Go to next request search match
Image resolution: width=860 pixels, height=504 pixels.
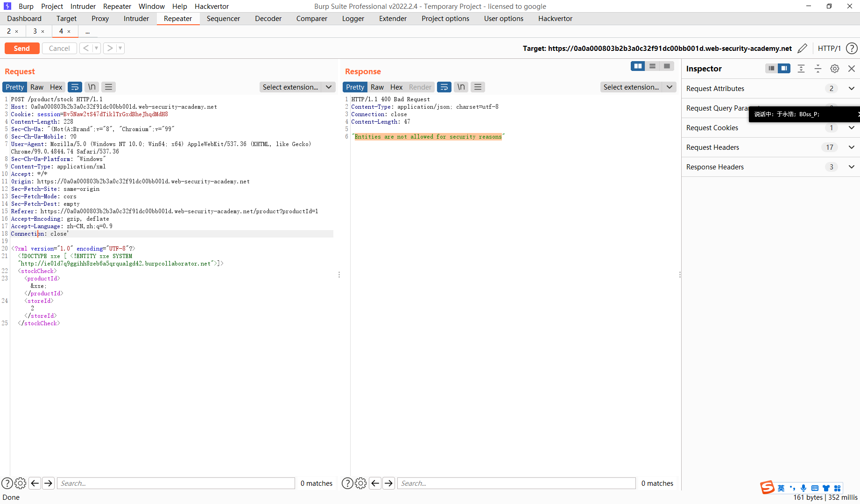(48, 483)
